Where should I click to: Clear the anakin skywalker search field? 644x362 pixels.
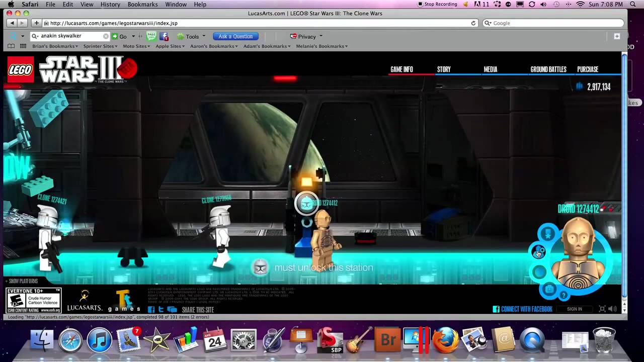106,36
